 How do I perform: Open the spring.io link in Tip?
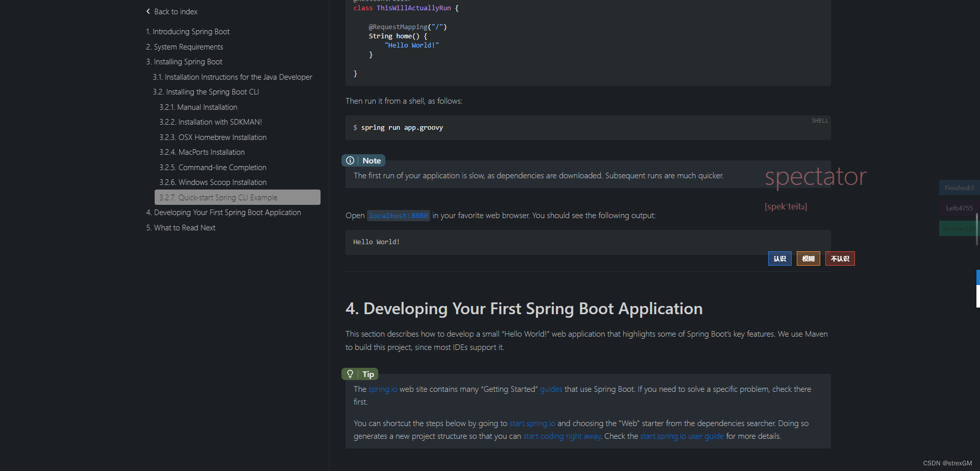pos(383,389)
